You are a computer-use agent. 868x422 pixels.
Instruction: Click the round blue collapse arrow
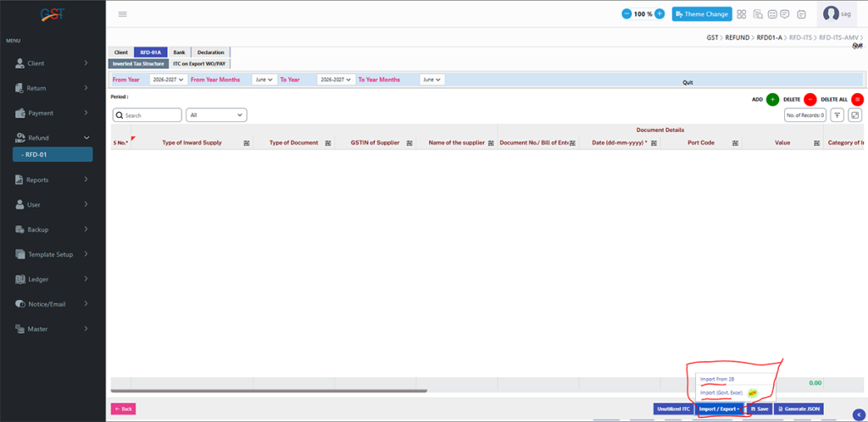pyautogui.click(x=859, y=414)
